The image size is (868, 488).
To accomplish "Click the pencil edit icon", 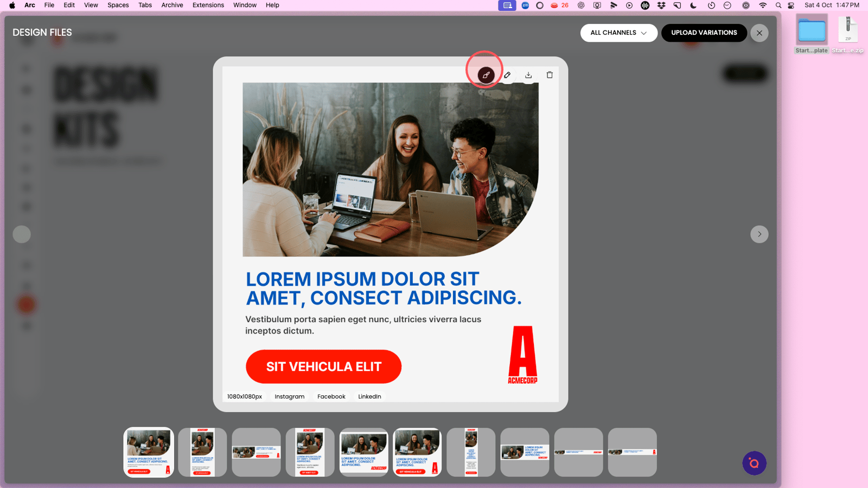I will pyautogui.click(x=507, y=75).
